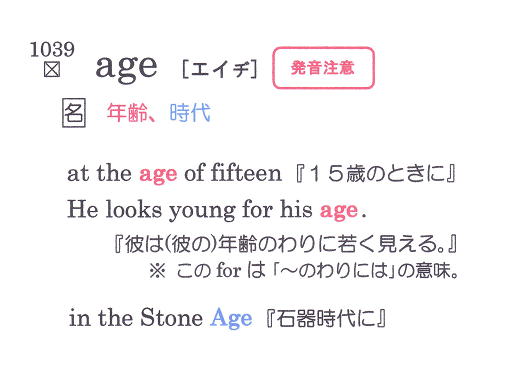Viewport: 513px width, 373px height.
Task: Click the word for in the note line
Action: [228, 270]
